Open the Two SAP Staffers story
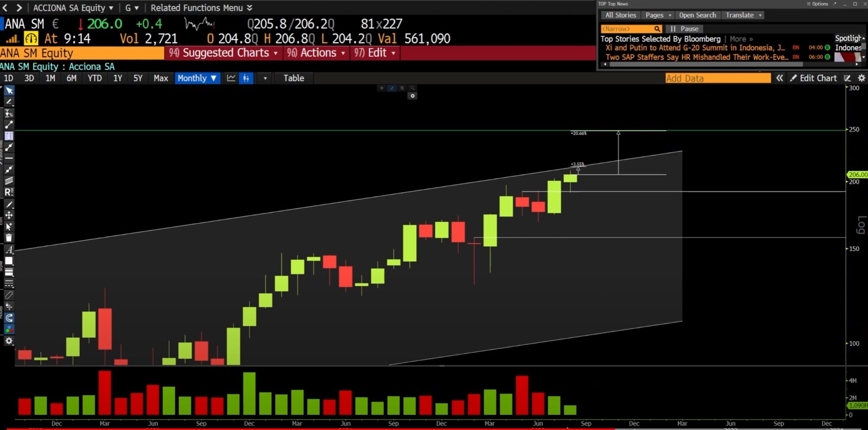 (x=697, y=57)
